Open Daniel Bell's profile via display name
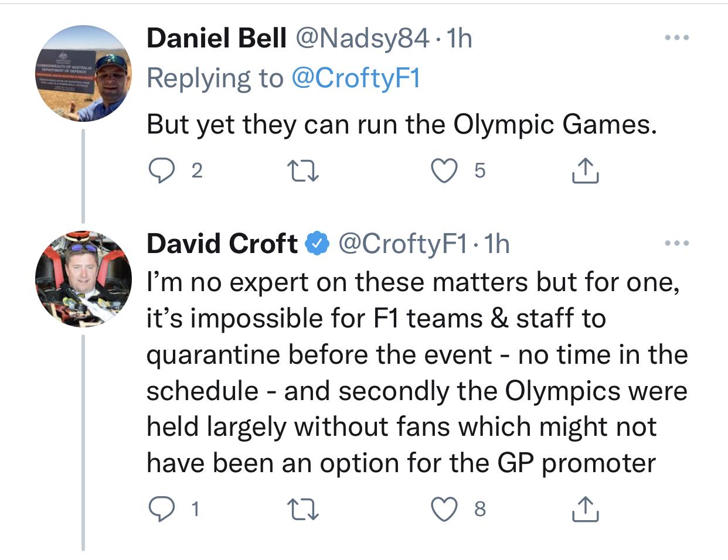Screen dimensions: 728x560 coord(216,39)
